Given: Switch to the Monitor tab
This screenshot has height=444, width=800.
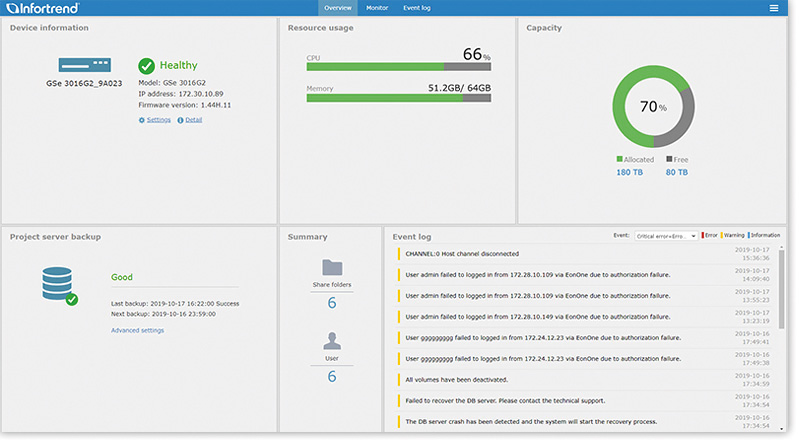Looking at the screenshot, I should pos(377,8).
